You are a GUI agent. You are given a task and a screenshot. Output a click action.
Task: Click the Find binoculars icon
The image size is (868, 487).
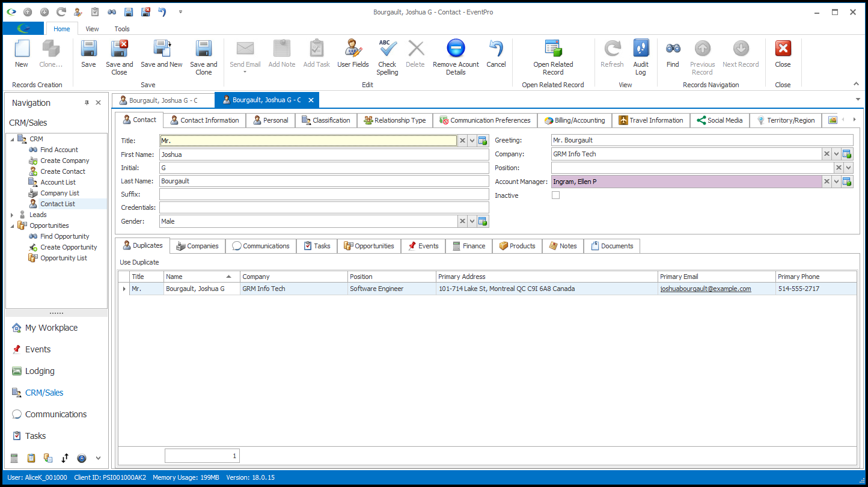pyautogui.click(x=673, y=49)
